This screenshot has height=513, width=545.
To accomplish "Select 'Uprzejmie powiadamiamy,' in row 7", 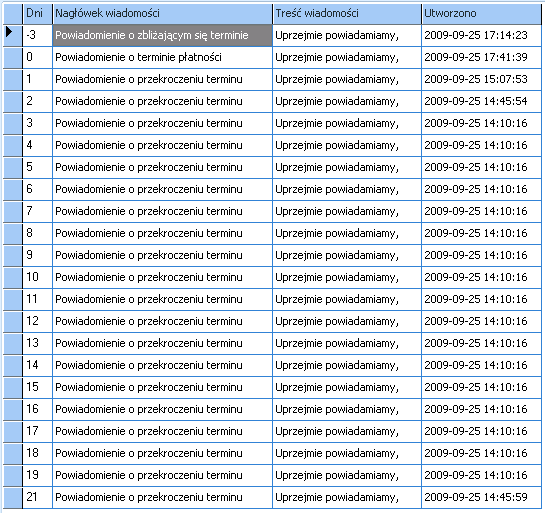I will [x=347, y=211].
